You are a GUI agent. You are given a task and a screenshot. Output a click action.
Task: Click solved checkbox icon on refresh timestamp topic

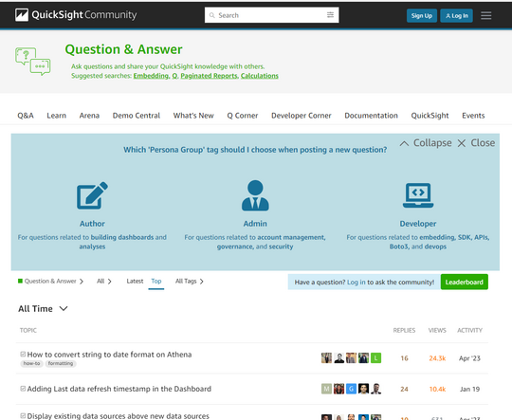point(23,389)
